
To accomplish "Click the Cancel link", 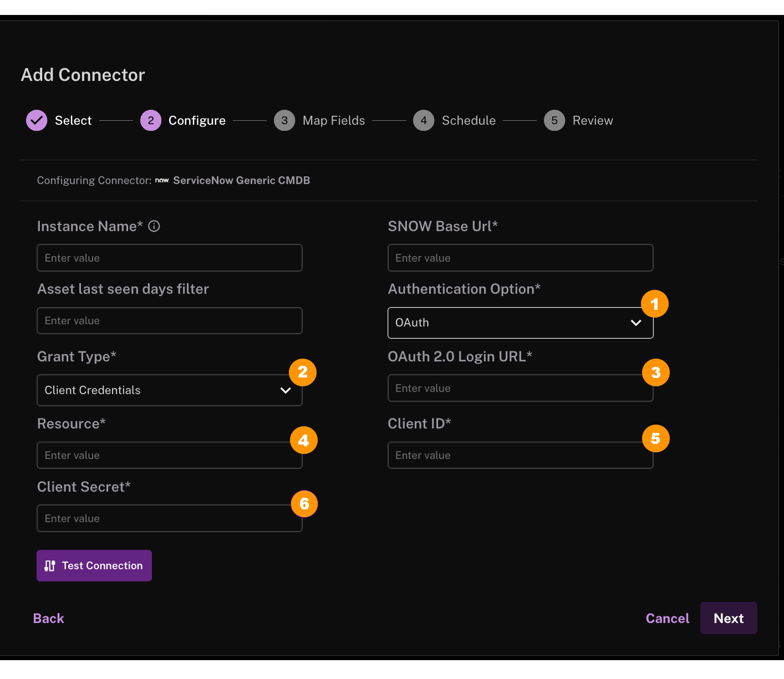I will click(668, 618).
